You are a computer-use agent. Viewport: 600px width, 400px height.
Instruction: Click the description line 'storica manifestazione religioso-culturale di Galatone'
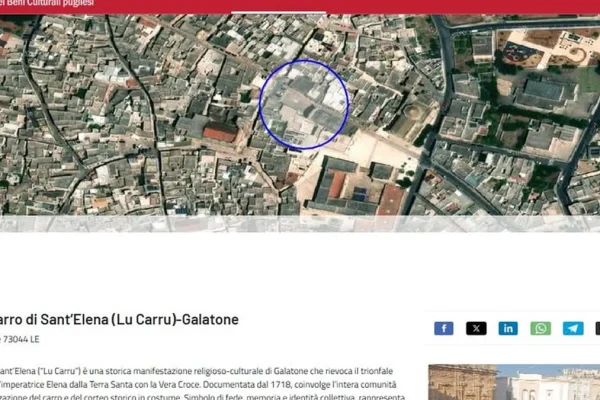[206, 371]
